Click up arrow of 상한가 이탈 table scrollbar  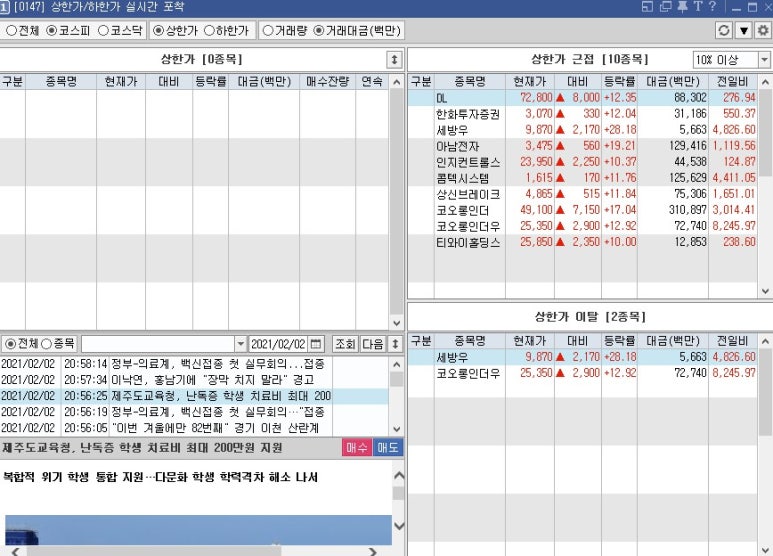tap(765, 342)
